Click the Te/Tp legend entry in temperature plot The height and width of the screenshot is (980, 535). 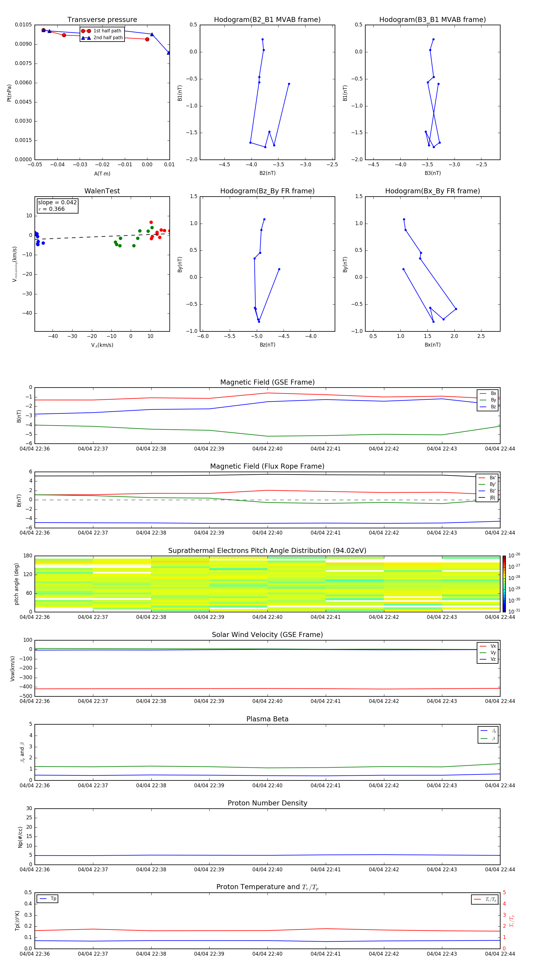(485, 899)
